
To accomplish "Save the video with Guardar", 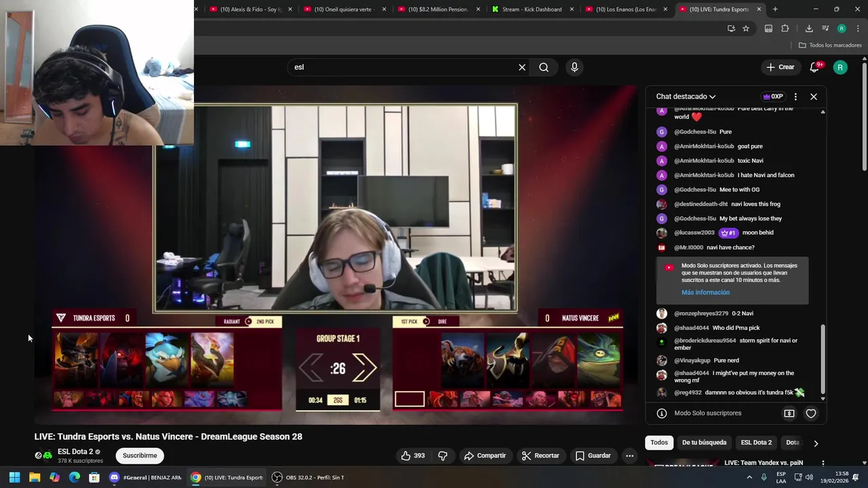I will click(593, 455).
